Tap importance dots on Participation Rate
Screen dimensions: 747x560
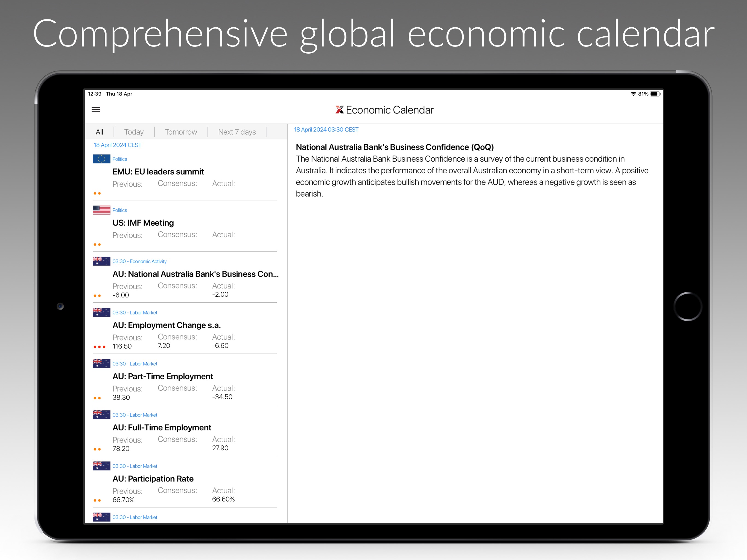(x=97, y=501)
